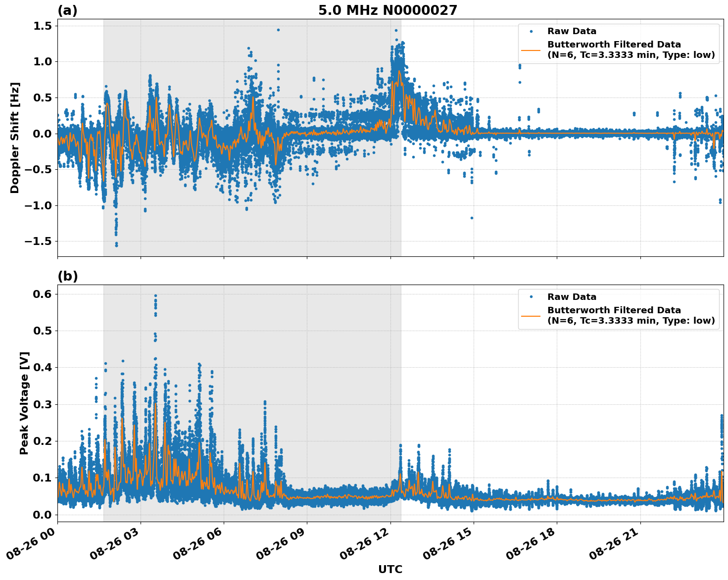Image resolution: width=728 pixels, height=580 pixels.
Task: Select the "(a)" panel label
Action: (x=67, y=10)
